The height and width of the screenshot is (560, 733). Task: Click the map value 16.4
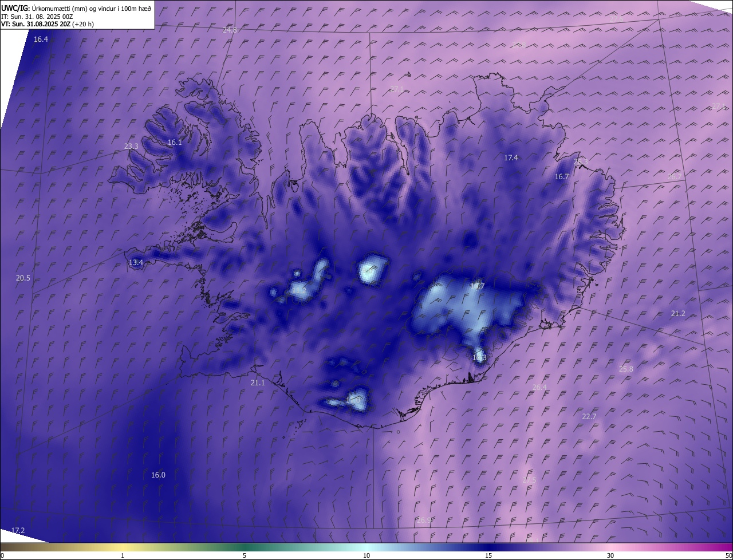41,40
